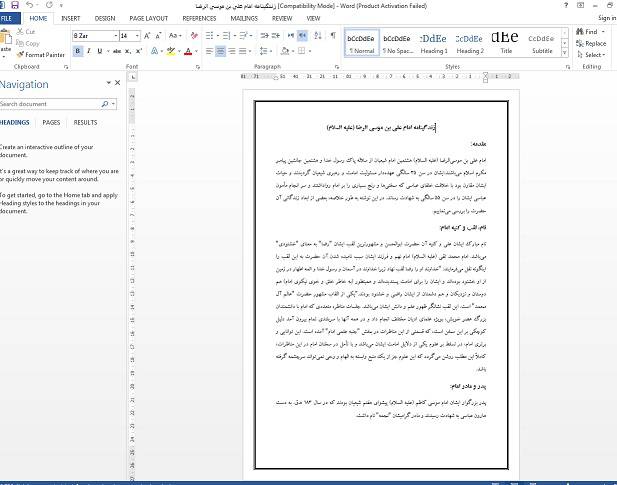Click the Format Painter brush
617x485 pixels.
pyautogui.click(x=20, y=55)
